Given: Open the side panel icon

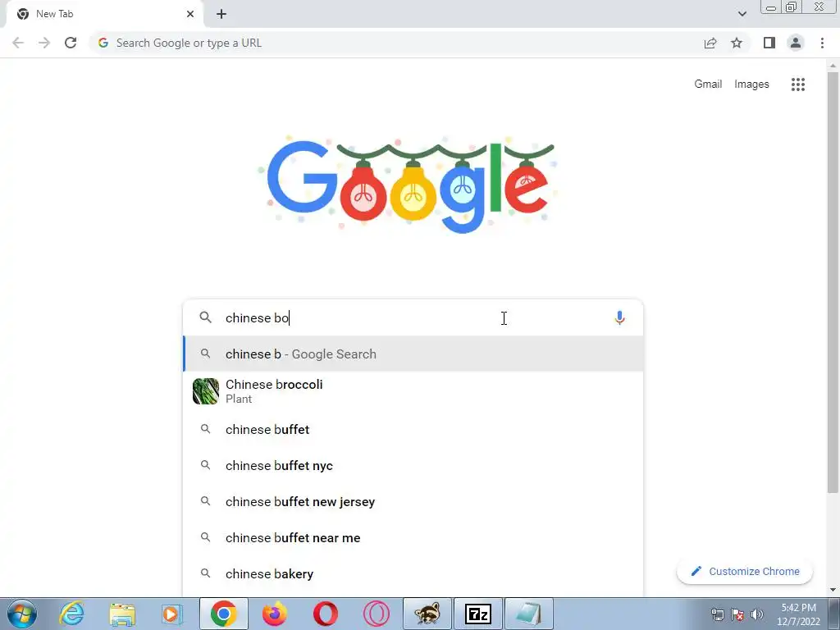Looking at the screenshot, I should [x=769, y=43].
